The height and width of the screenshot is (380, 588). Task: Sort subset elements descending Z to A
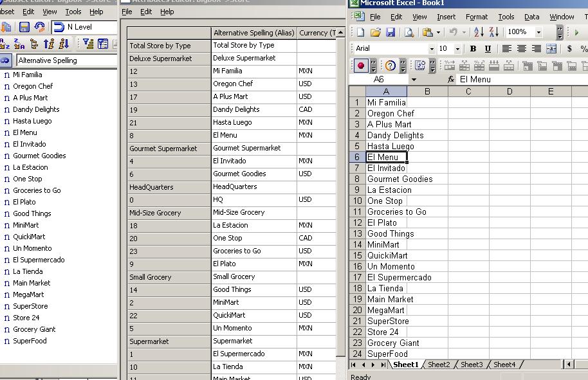click(19, 44)
